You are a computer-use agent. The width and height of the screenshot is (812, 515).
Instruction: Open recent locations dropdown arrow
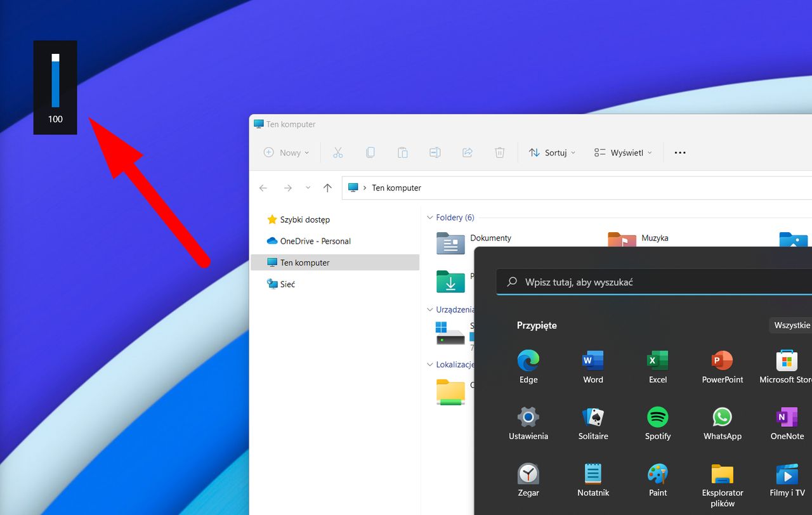point(308,188)
